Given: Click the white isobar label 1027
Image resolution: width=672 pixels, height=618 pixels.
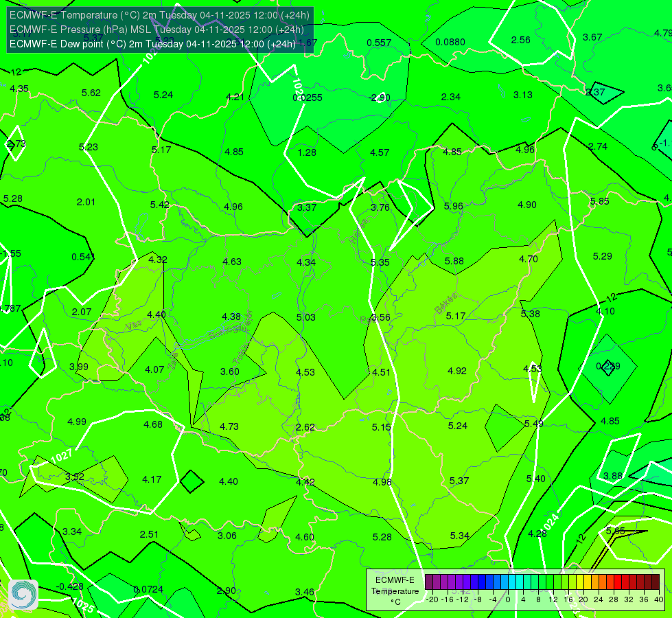Looking at the screenshot, I should [x=61, y=456].
